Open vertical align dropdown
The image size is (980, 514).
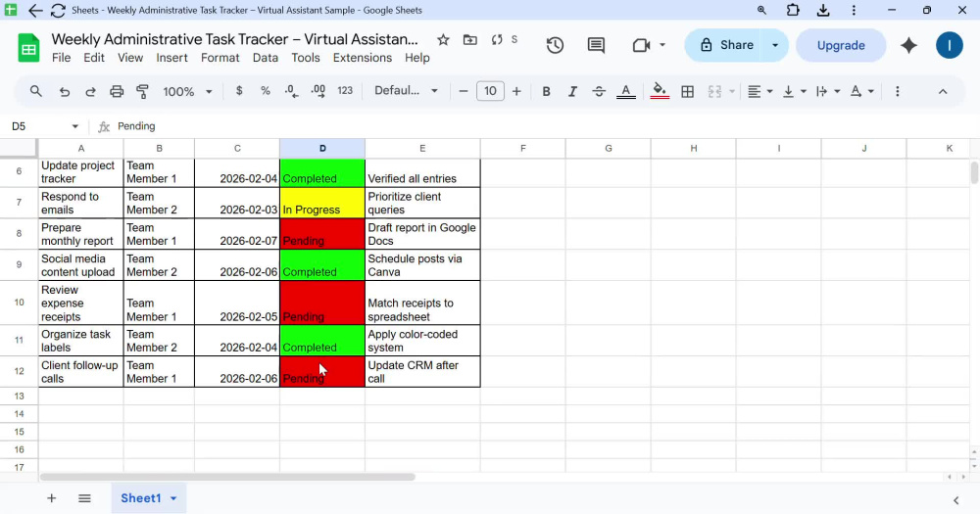(x=795, y=92)
